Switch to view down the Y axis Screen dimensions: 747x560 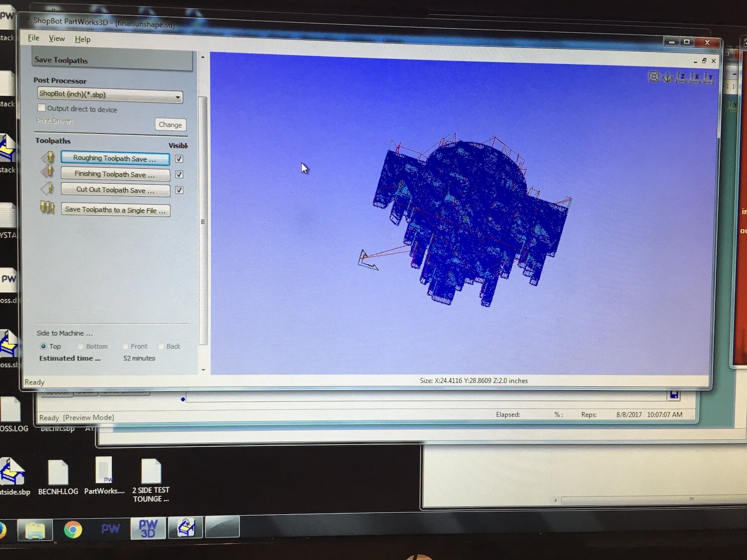point(709,78)
